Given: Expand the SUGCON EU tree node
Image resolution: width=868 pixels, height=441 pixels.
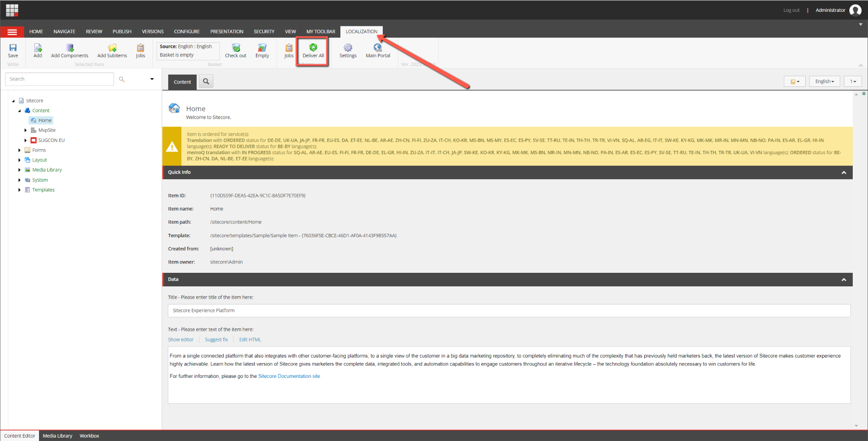Looking at the screenshot, I should (26, 140).
